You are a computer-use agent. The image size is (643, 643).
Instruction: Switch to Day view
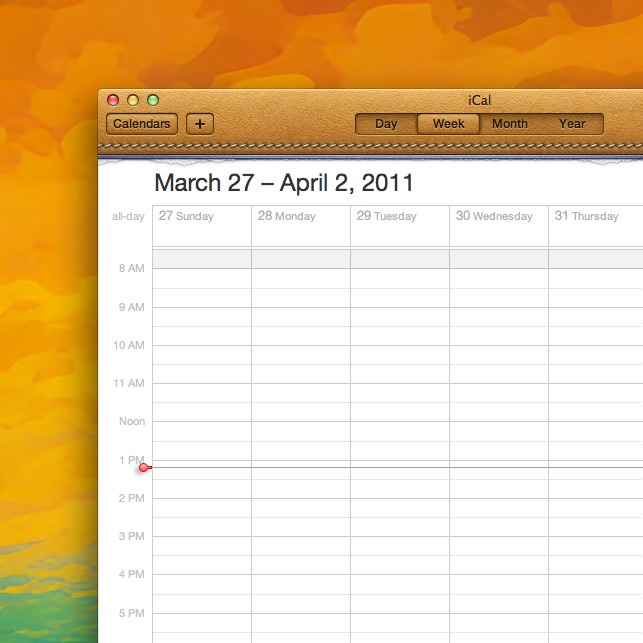pos(386,124)
